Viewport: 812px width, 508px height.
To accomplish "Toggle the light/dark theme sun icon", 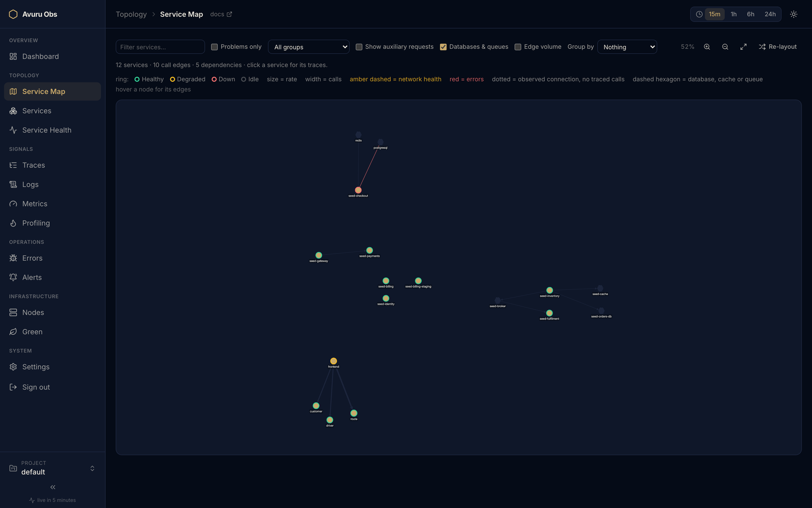I will pos(794,14).
